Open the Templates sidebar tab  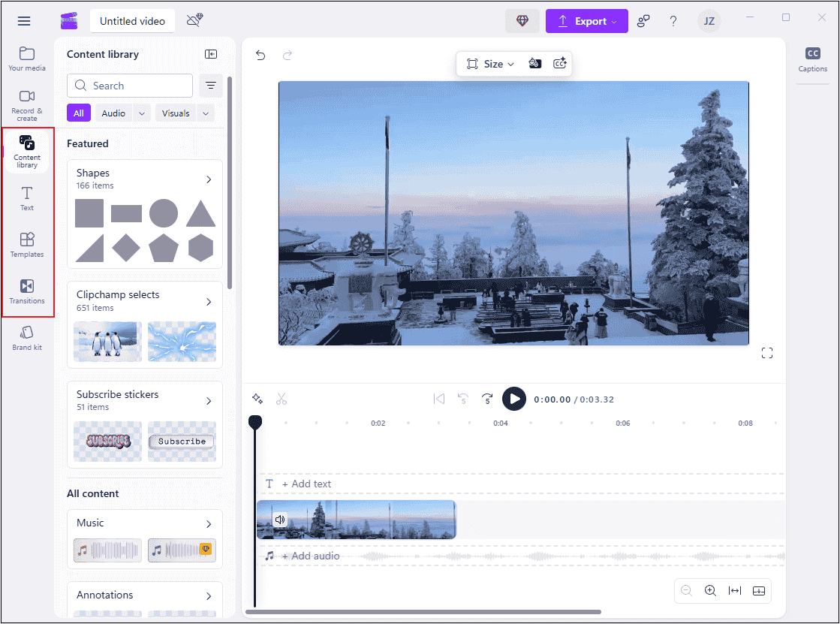[27, 245]
